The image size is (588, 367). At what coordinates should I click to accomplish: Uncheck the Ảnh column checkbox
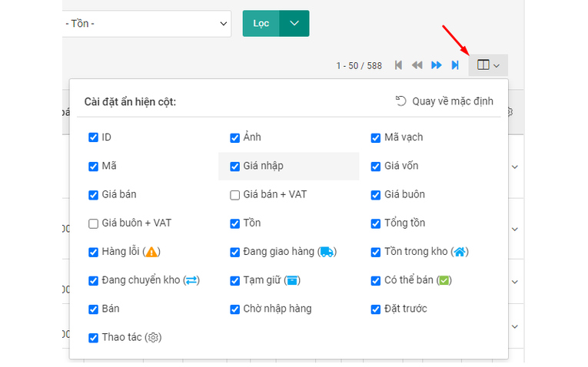(x=234, y=137)
